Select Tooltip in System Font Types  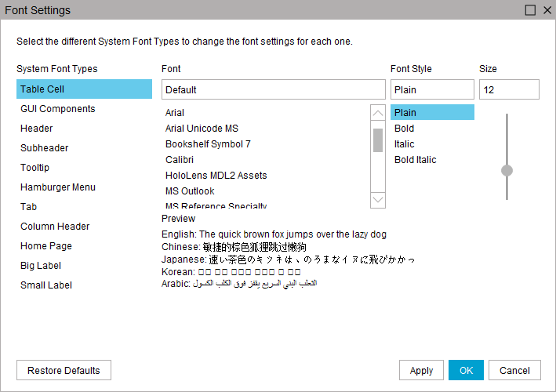point(35,168)
